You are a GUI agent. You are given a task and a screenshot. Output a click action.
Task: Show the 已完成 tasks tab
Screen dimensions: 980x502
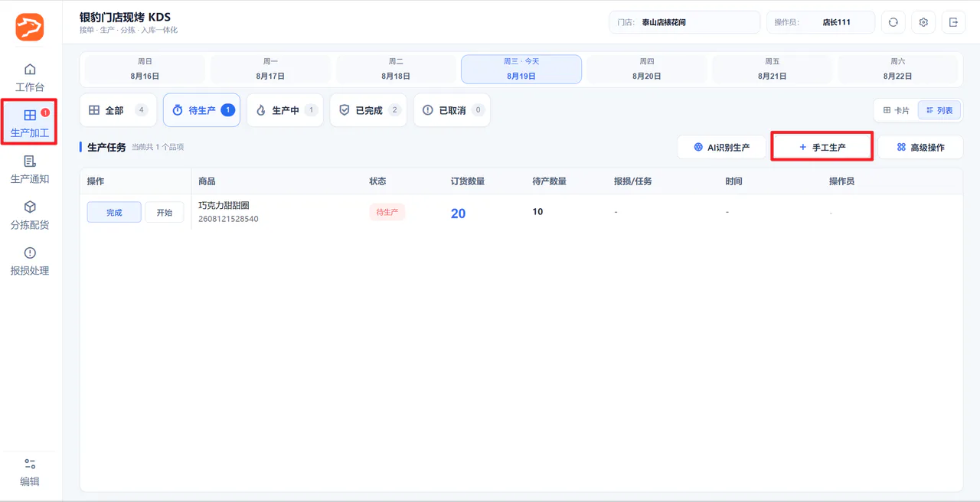[368, 110]
